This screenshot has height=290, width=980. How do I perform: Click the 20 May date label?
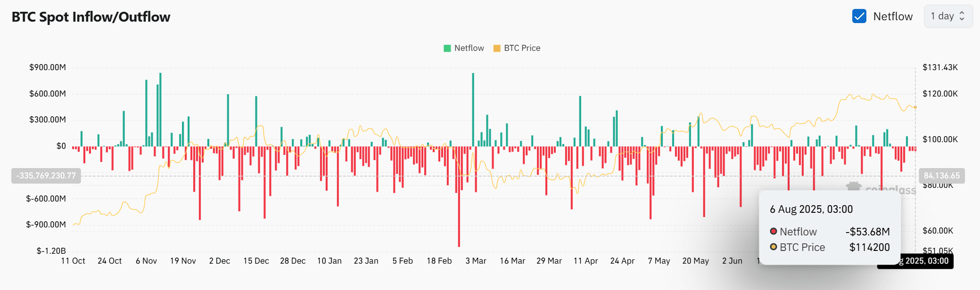point(695,261)
